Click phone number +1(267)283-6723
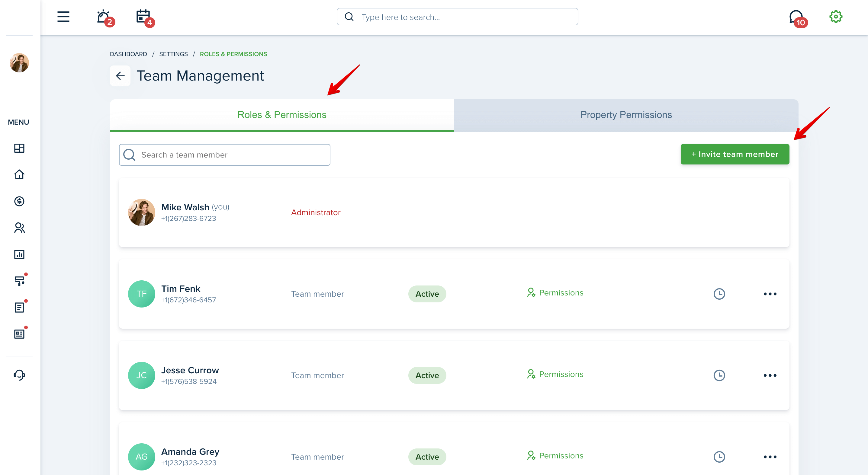 189,218
